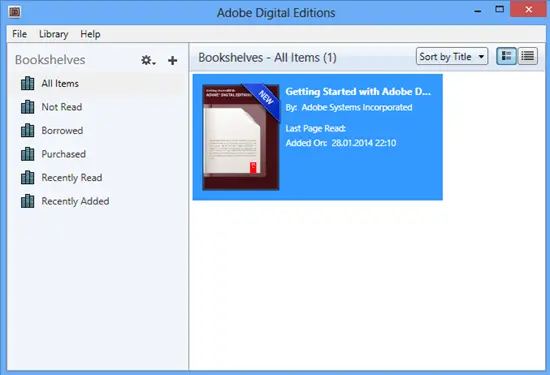Close the Adobe Digital Editions window
The height and width of the screenshot is (375, 550).
point(528,9)
